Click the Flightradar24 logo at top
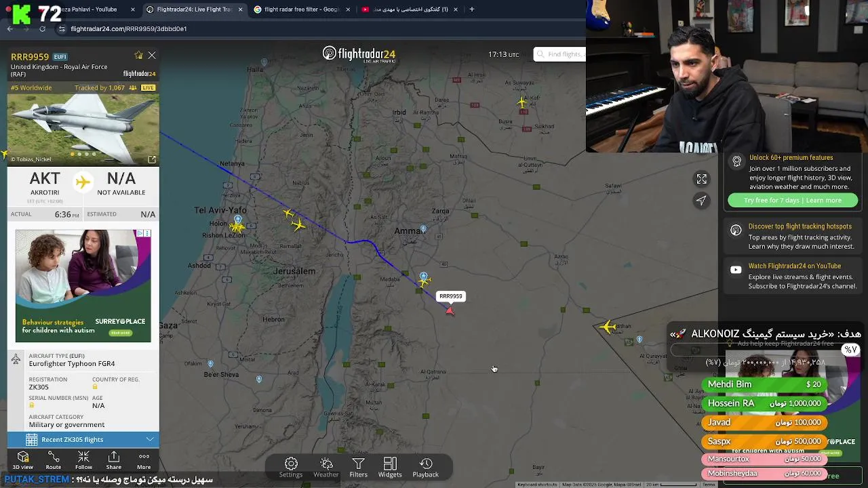The image size is (868, 488). pos(359,54)
